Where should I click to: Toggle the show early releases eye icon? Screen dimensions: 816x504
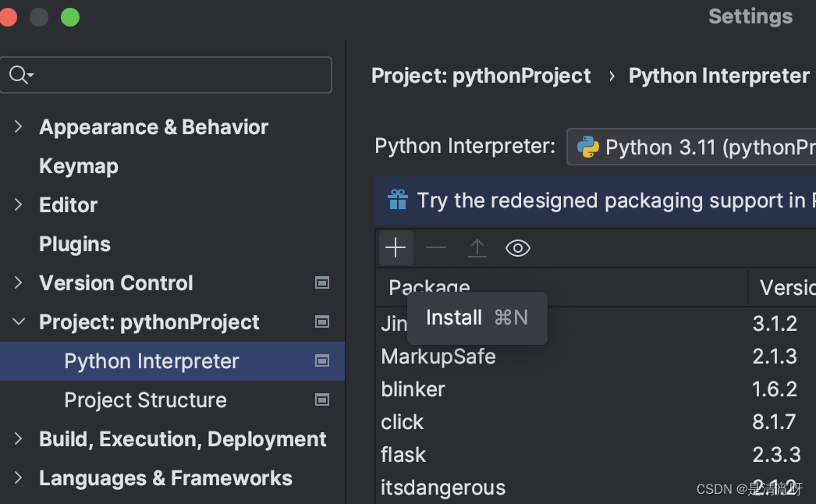coord(518,248)
